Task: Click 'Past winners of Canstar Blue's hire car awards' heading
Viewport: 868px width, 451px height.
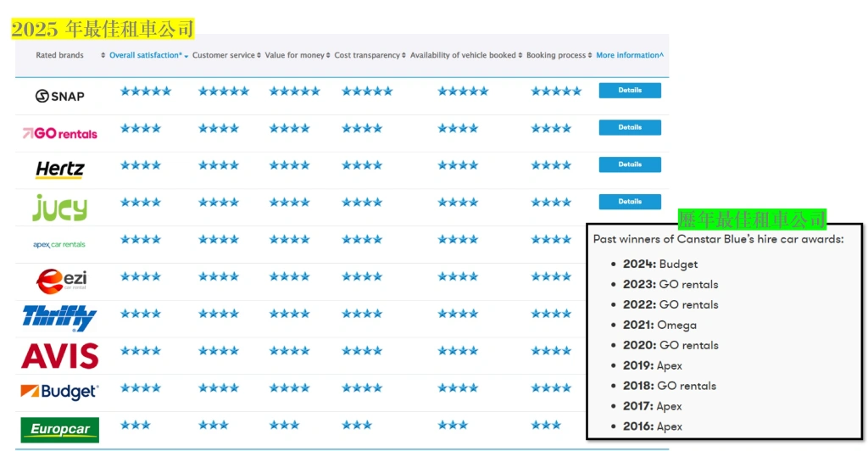Action: pos(719,239)
